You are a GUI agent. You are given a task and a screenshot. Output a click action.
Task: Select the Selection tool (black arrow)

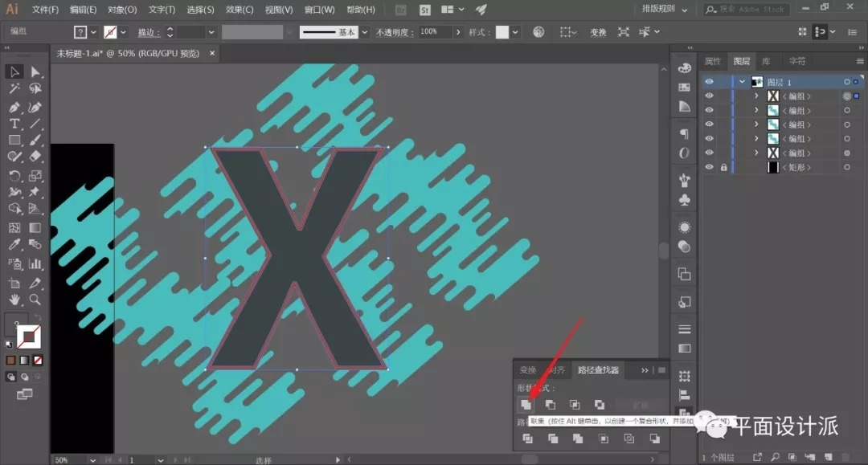14,72
